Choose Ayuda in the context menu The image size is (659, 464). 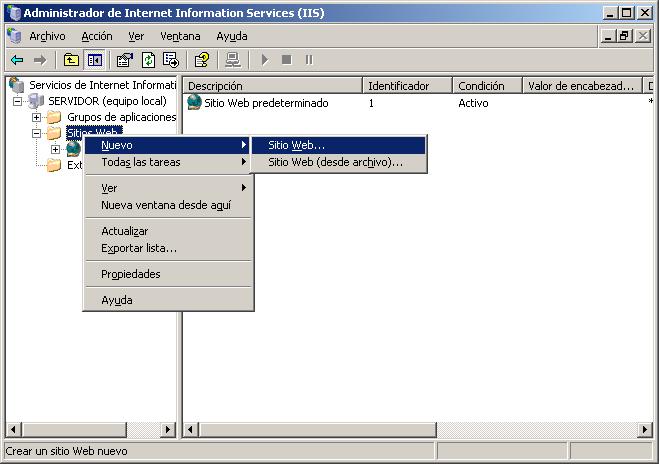[x=168, y=300]
